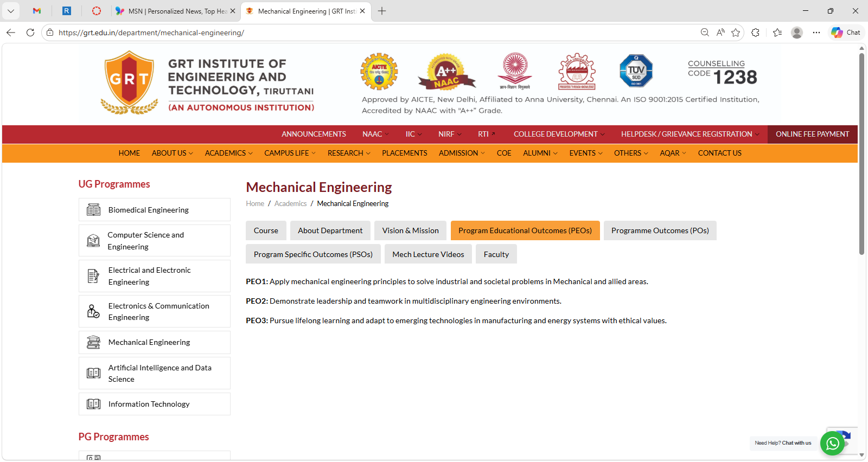
Task: Open browser Extensions puzzle icon
Action: pyautogui.click(x=755, y=33)
